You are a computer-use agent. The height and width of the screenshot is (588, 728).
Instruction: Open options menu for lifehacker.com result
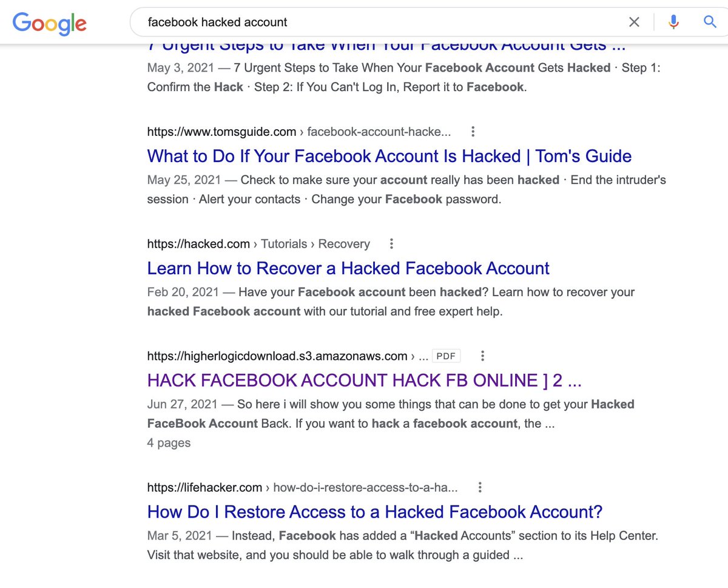[x=480, y=487]
